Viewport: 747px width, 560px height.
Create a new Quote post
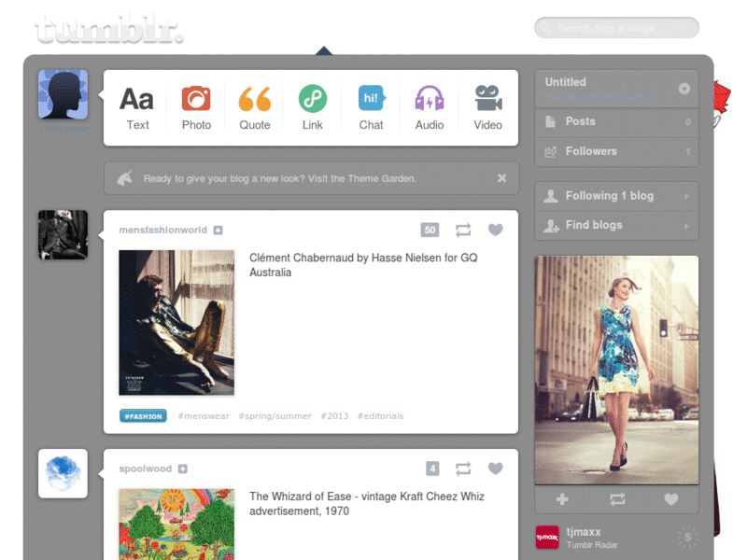pos(254,108)
